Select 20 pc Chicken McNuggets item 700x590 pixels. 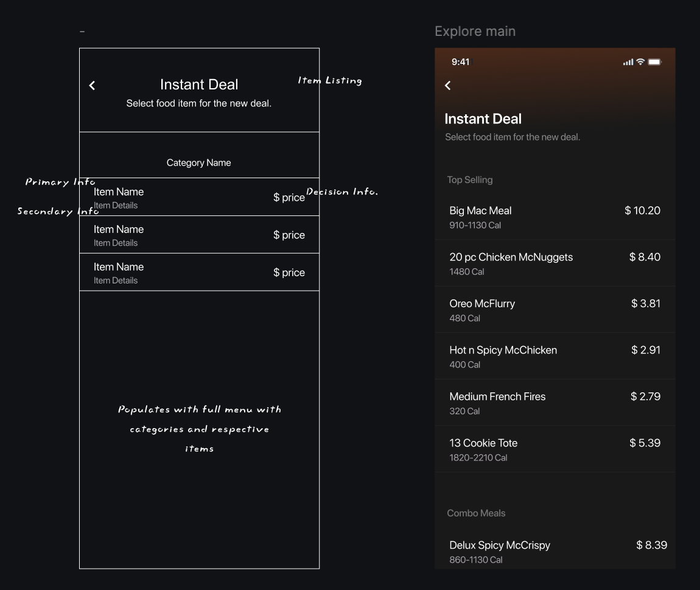coord(555,263)
